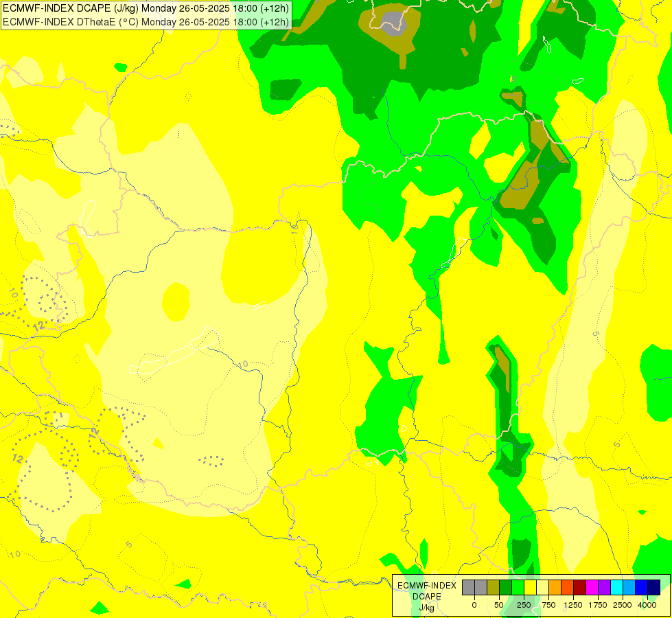The image size is (672, 618).
Task: Click the purple legend swatch
Action: pyautogui.click(x=604, y=587)
